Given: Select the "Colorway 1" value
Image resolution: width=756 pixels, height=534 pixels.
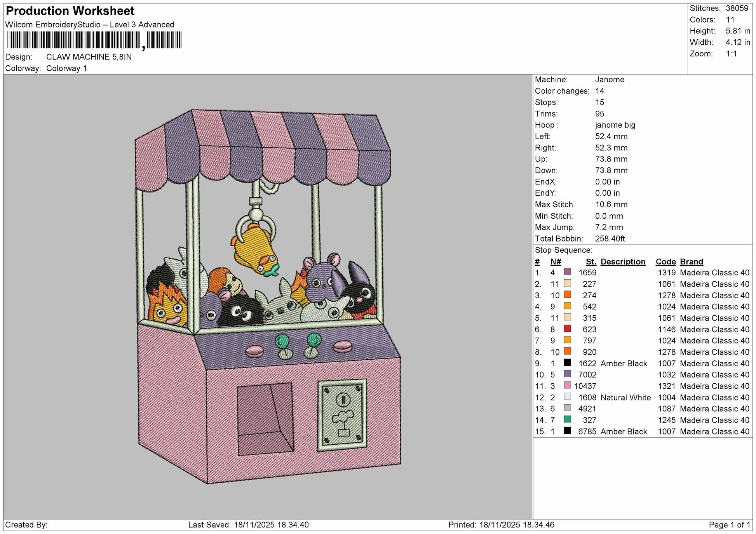Looking at the screenshot, I should (x=66, y=68).
